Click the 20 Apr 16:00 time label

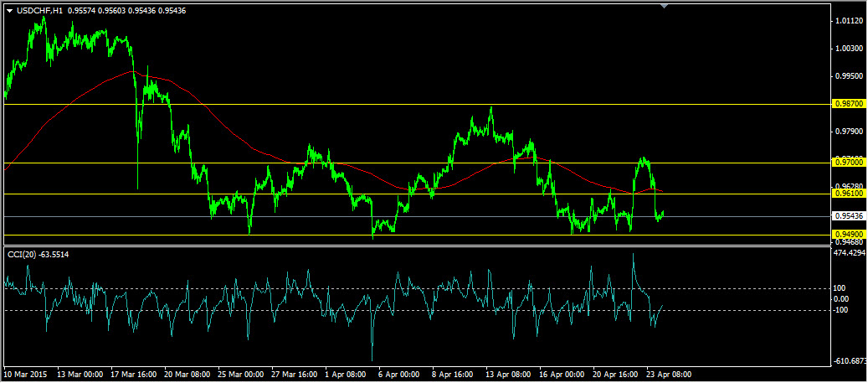(x=617, y=374)
